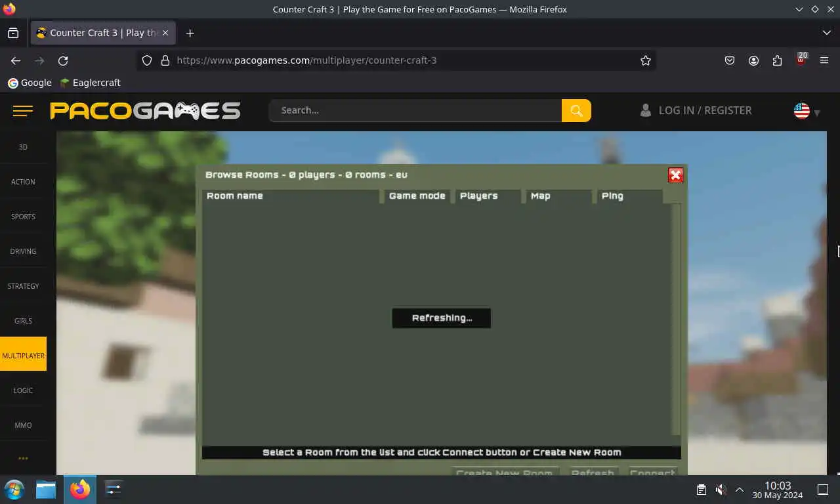The height and width of the screenshot is (504, 840).
Task: Toggle the muted volume tray icon
Action: point(720,490)
